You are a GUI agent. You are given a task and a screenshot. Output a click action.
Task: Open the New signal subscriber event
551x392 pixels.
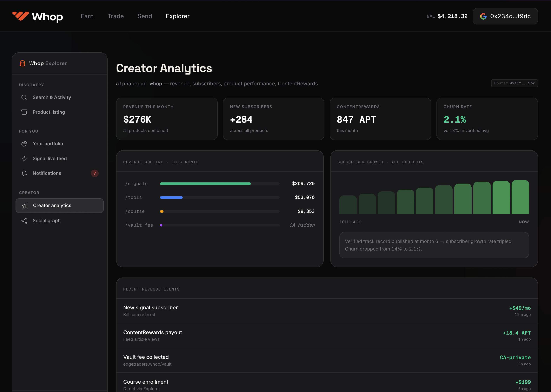pos(327,311)
